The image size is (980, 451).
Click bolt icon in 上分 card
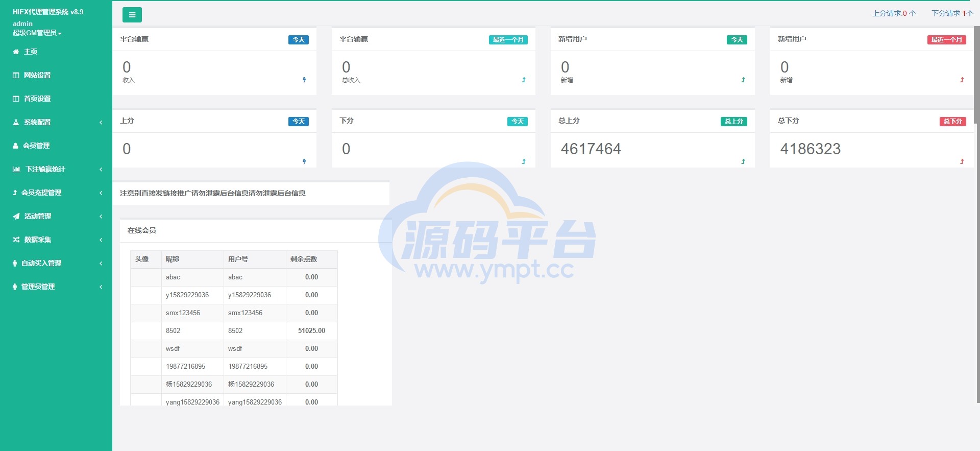point(304,161)
